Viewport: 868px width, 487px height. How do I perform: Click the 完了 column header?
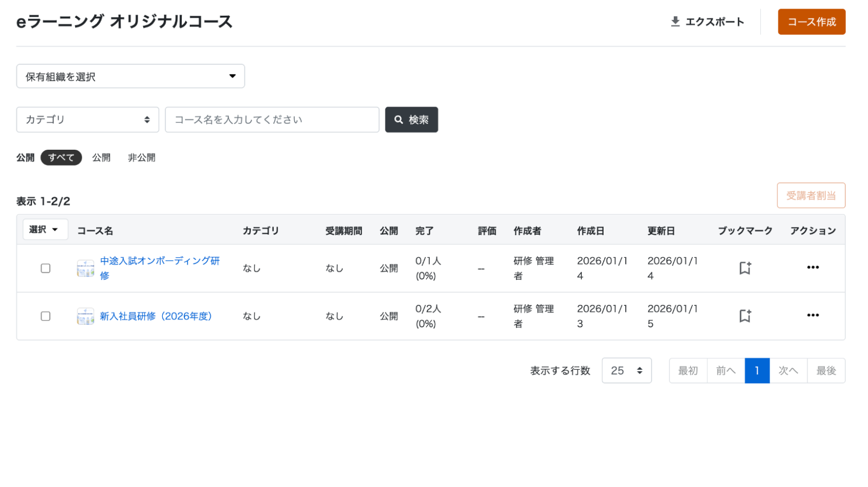click(425, 231)
